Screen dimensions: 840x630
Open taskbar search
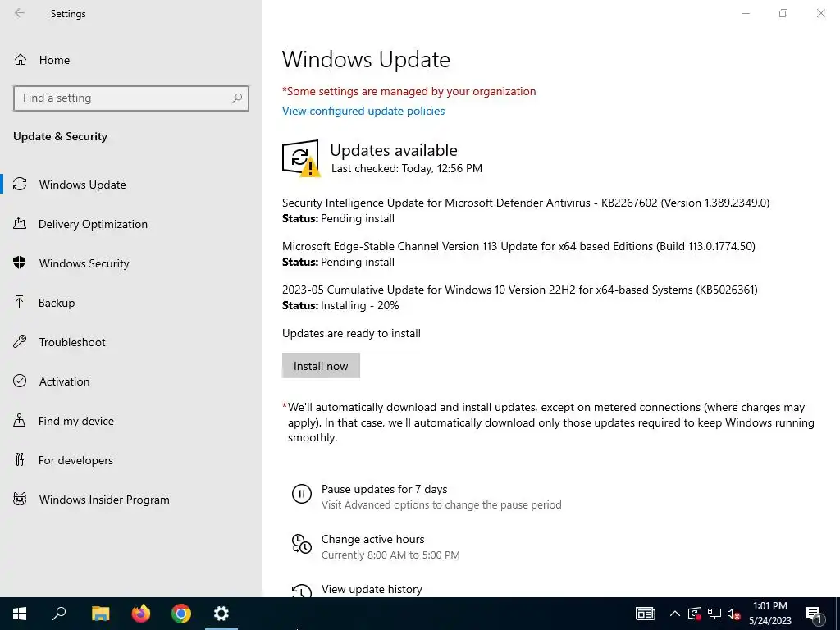pyautogui.click(x=59, y=614)
